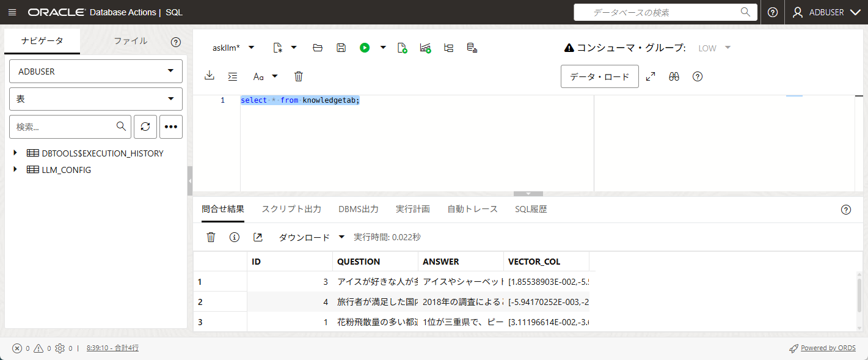Clear query results with trash icon
Image resolution: width=868 pixels, height=360 pixels.
pyautogui.click(x=211, y=237)
